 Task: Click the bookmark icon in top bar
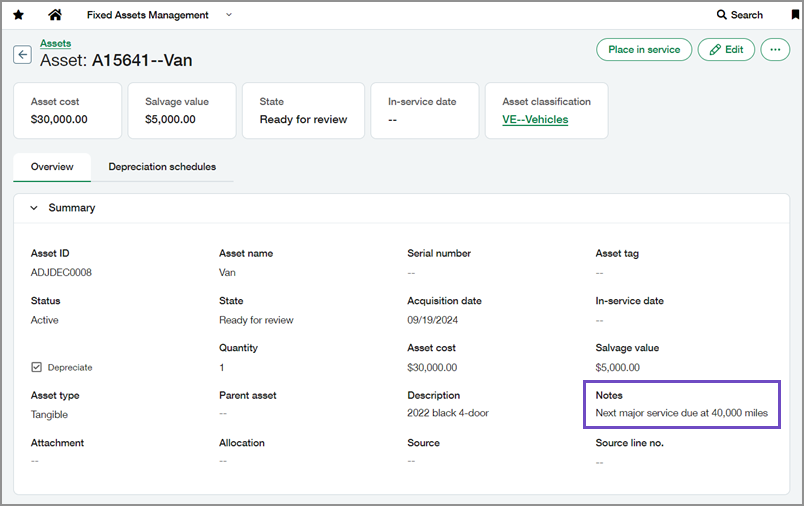[795, 15]
